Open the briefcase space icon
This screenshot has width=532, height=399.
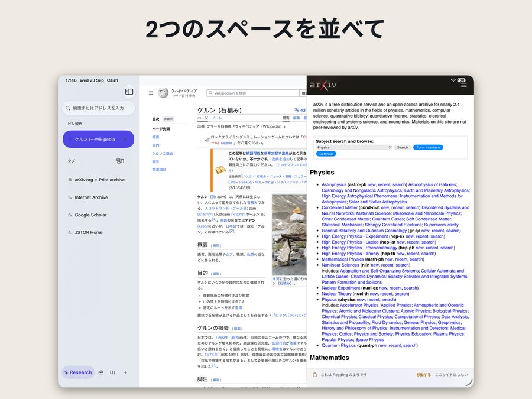pyautogui.click(x=100, y=372)
